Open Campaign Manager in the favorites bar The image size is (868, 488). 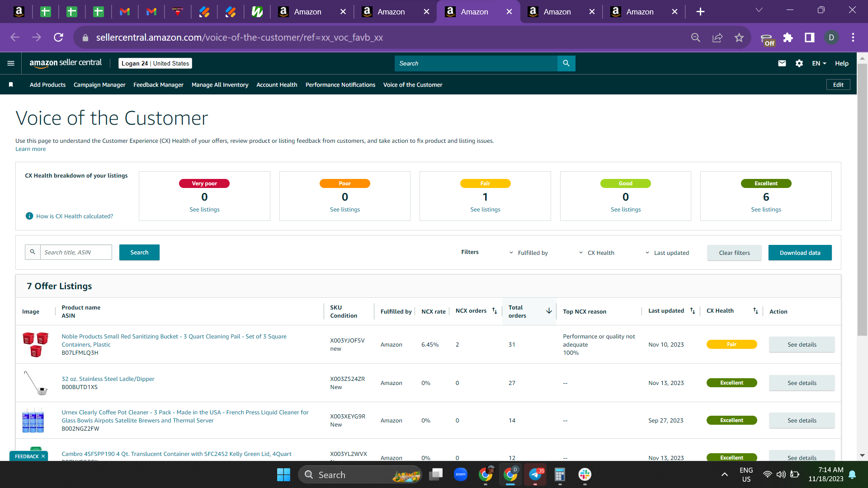[99, 84]
